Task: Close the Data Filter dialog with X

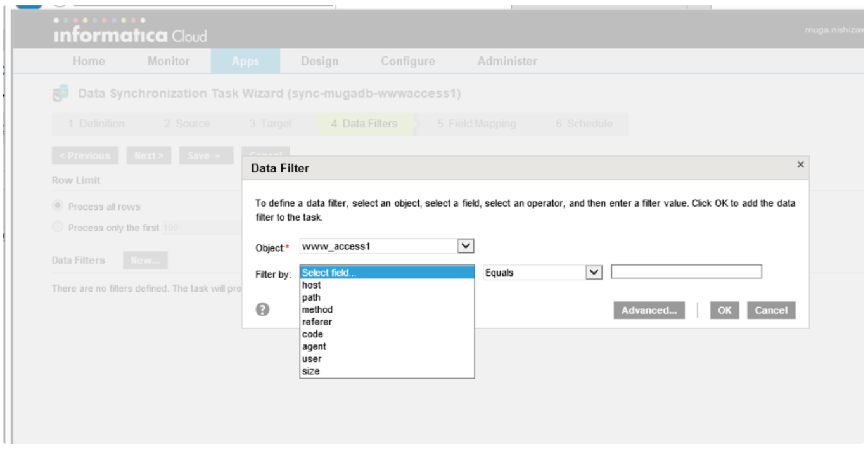Action: click(x=800, y=165)
